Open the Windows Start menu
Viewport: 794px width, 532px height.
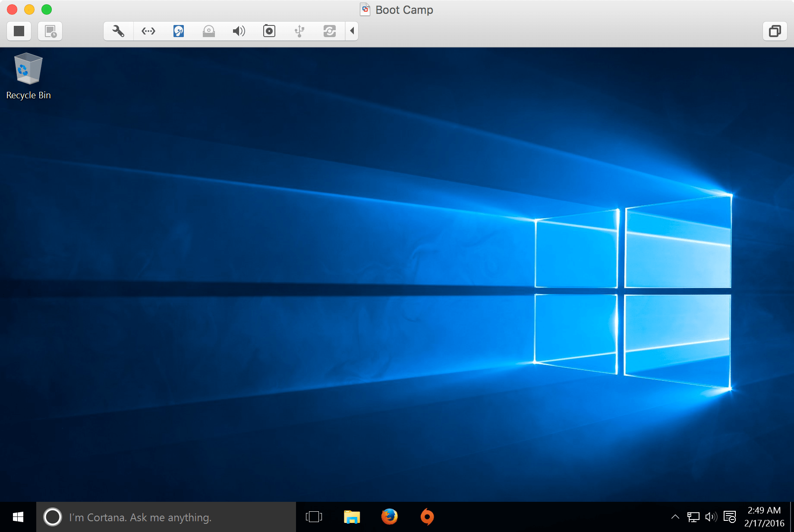pos(18,517)
